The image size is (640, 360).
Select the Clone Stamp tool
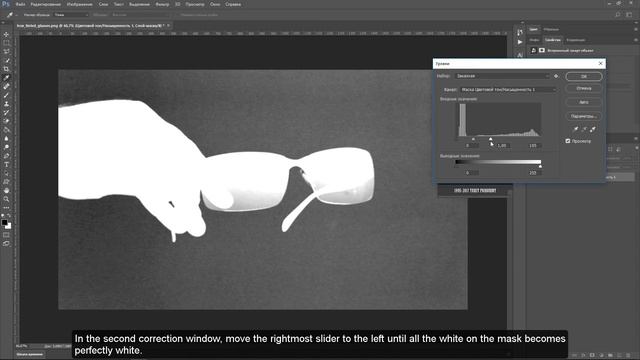coord(6,104)
